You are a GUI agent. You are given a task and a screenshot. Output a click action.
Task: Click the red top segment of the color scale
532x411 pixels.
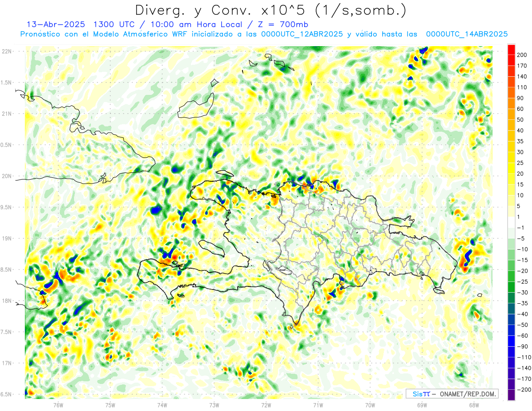pos(511,50)
